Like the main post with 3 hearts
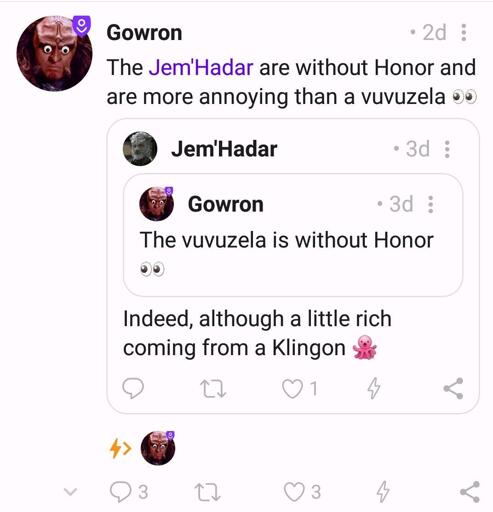 pos(302,492)
